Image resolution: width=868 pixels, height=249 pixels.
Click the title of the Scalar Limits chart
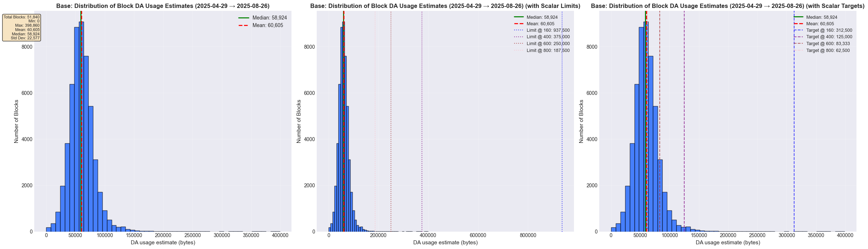pyautogui.click(x=445, y=6)
